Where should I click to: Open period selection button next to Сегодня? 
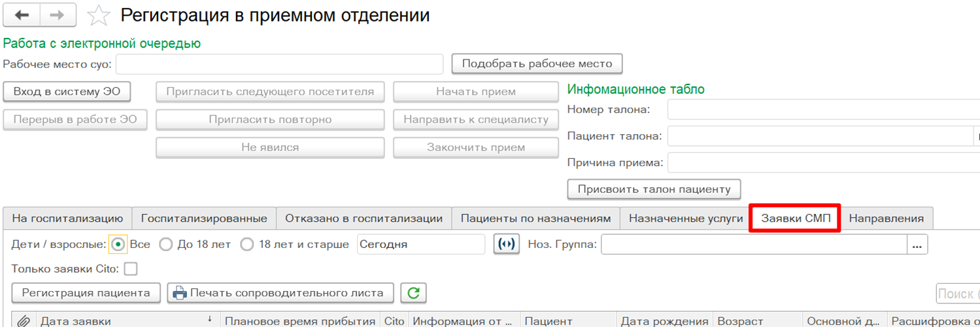[x=506, y=245]
